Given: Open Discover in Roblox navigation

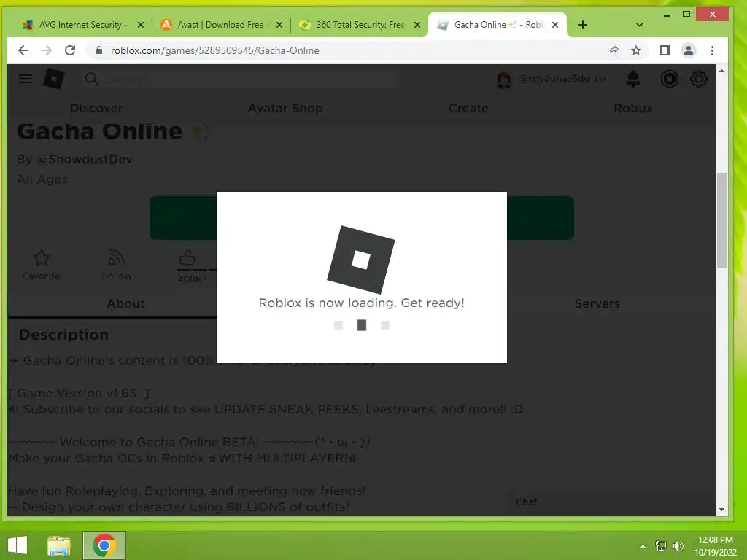Looking at the screenshot, I should coord(96,108).
